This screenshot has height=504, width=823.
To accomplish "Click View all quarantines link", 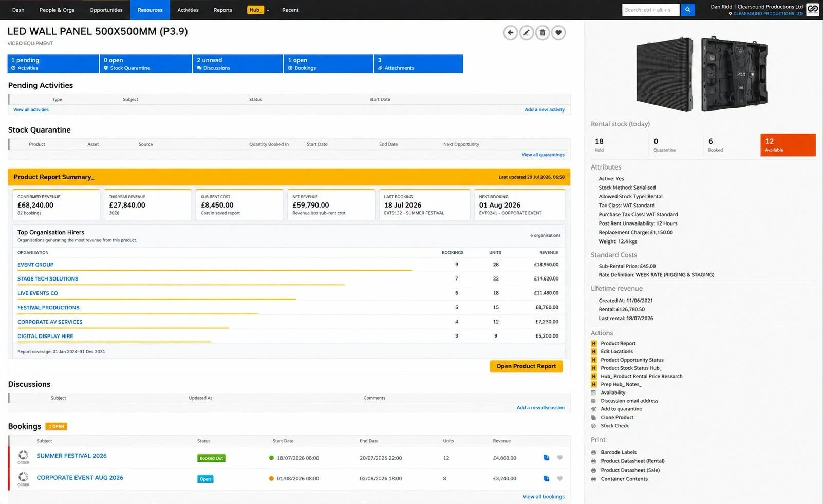I will point(543,155).
